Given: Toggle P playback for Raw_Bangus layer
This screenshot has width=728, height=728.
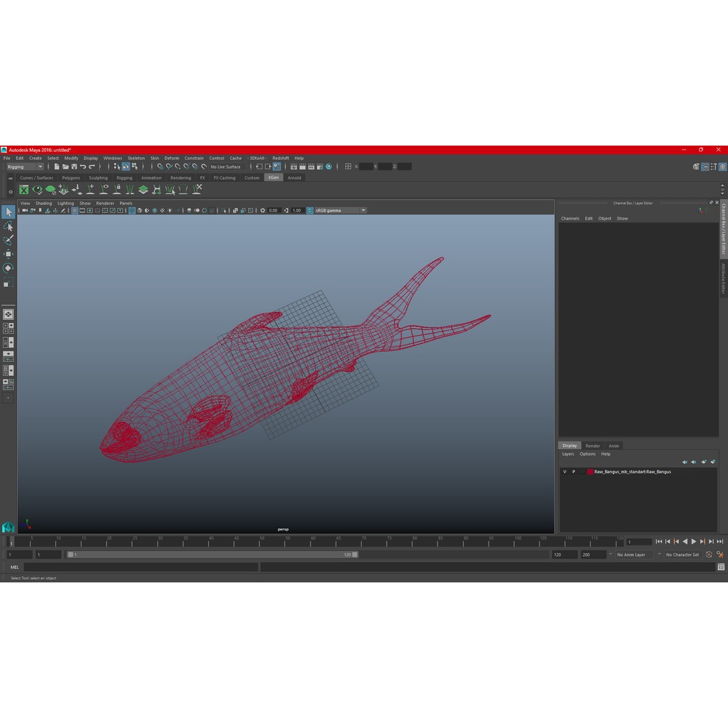Looking at the screenshot, I should (574, 472).
